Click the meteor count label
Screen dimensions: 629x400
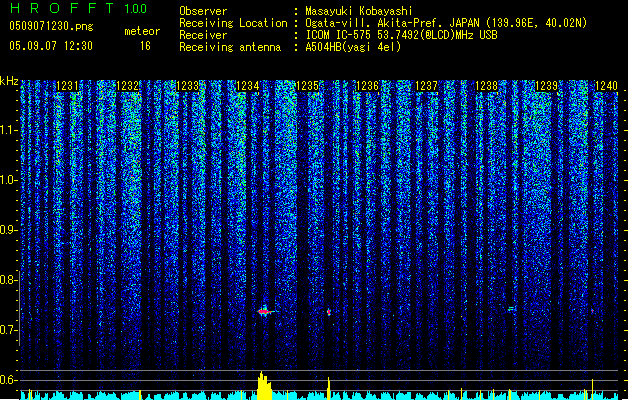click(x=142, y=31)
